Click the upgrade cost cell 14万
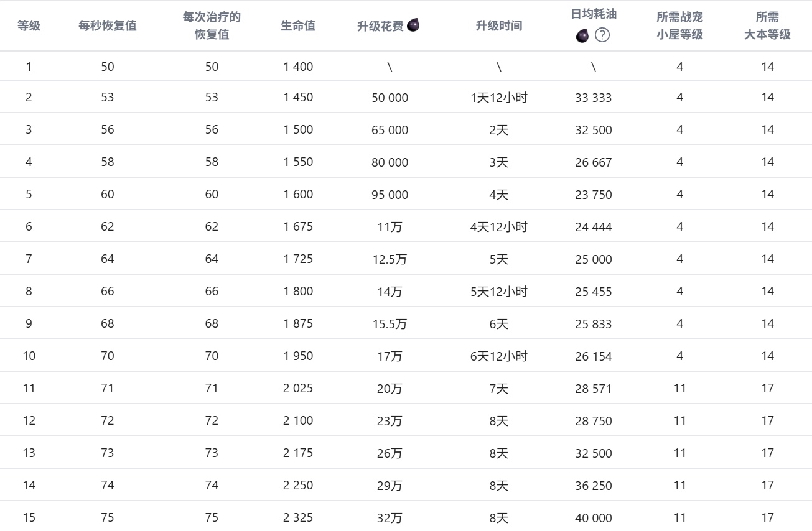Viewport: 812px width, 531px height. 390,292
